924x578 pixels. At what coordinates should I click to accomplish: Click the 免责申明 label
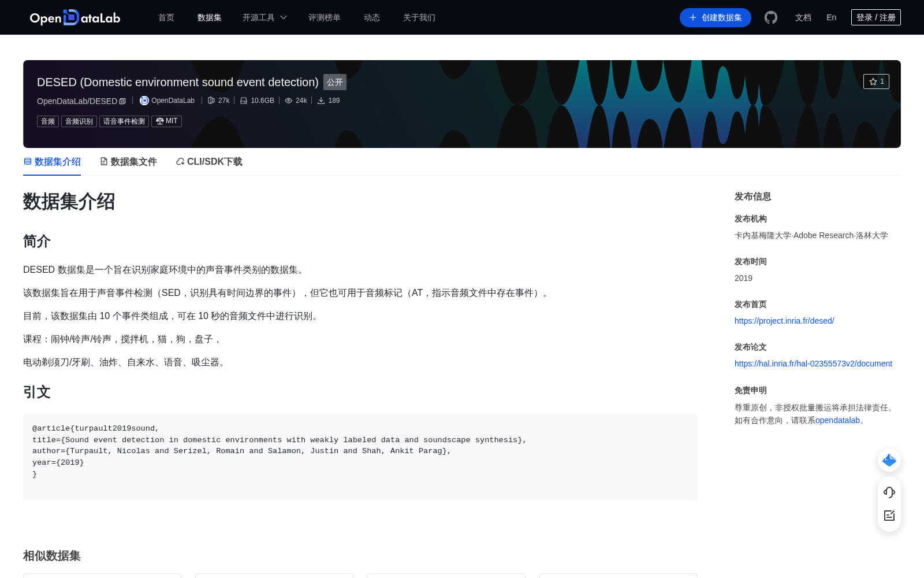pos(751,390)
